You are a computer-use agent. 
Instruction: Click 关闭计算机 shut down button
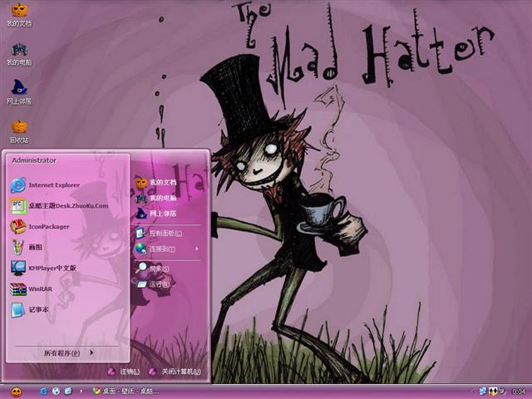175,372
